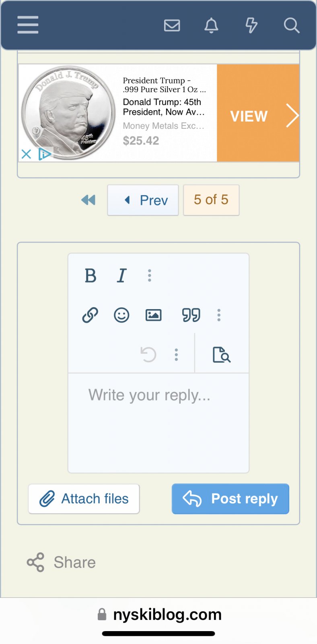Toggle the editor preview mode icon
This screenshot has height=644, width=317.
(x=221, y=355)
